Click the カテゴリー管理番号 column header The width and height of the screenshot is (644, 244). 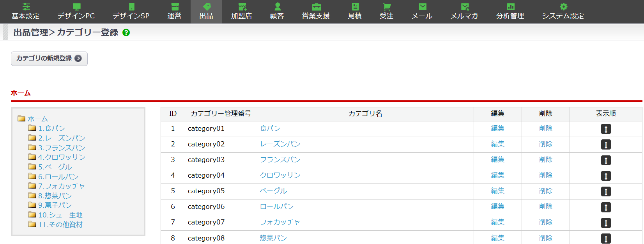pos(221,114)
